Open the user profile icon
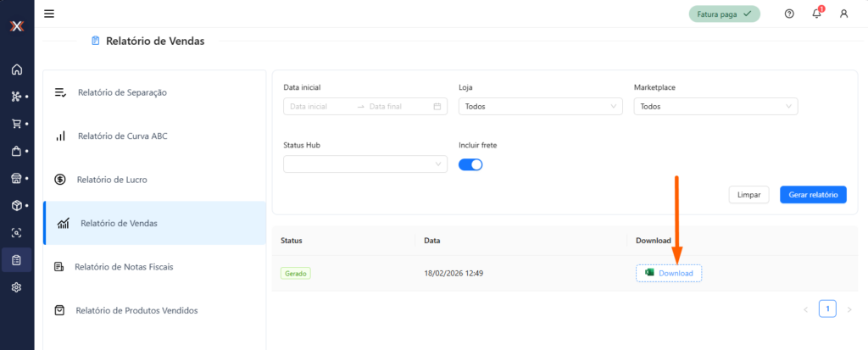868x350 pixels. [843, 14]
